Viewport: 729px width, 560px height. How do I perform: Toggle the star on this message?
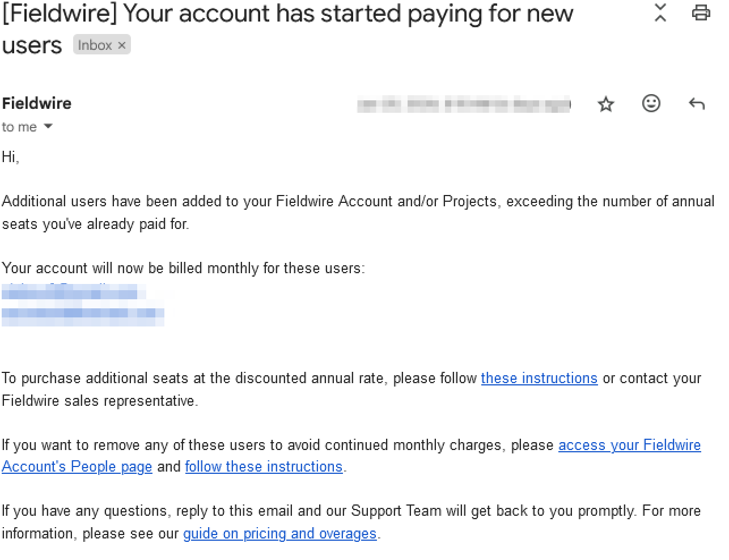click(605, 104)
